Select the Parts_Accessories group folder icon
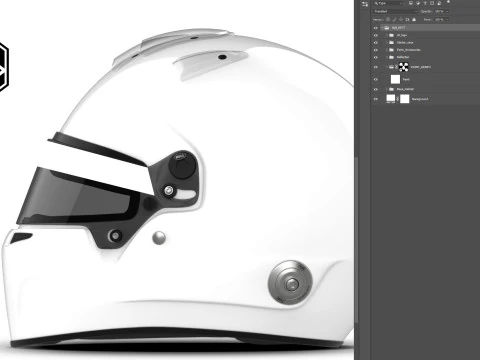Viewport: 480px width, 360px height. (392, 50)
